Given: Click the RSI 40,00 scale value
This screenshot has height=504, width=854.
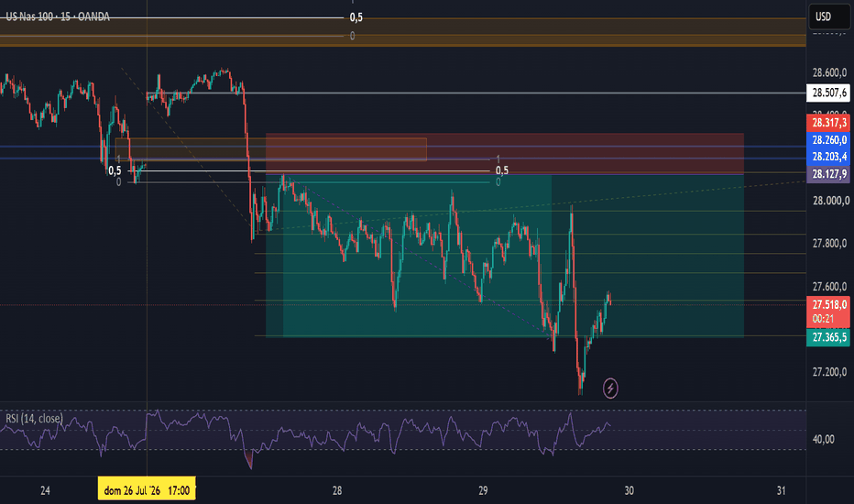Looking at the screenshot, I should coord(823,439).
